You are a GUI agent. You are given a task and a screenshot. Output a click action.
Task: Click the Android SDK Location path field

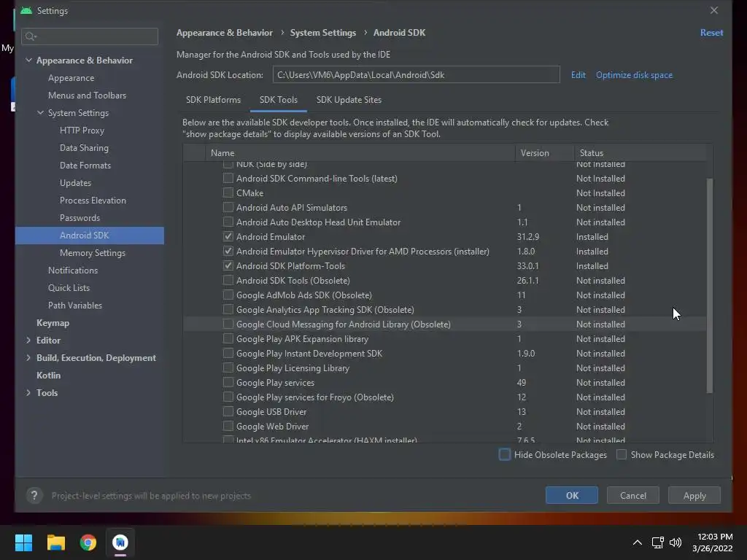point(416,75)
